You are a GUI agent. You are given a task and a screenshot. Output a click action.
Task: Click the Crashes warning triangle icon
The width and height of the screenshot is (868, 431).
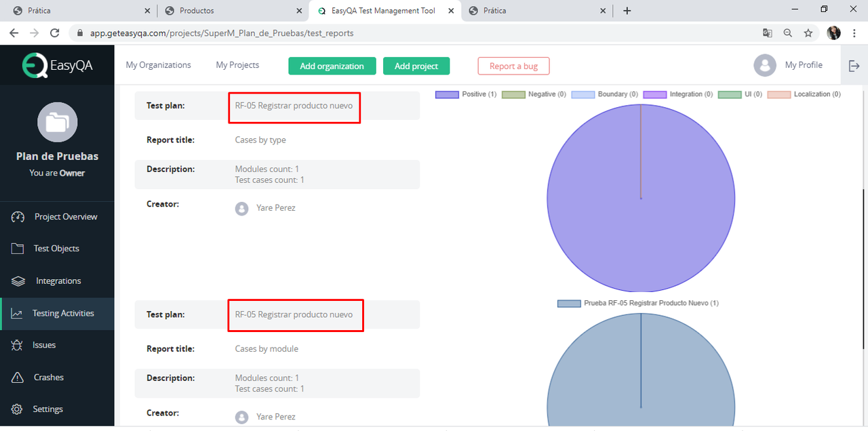[x=18, y=377]
